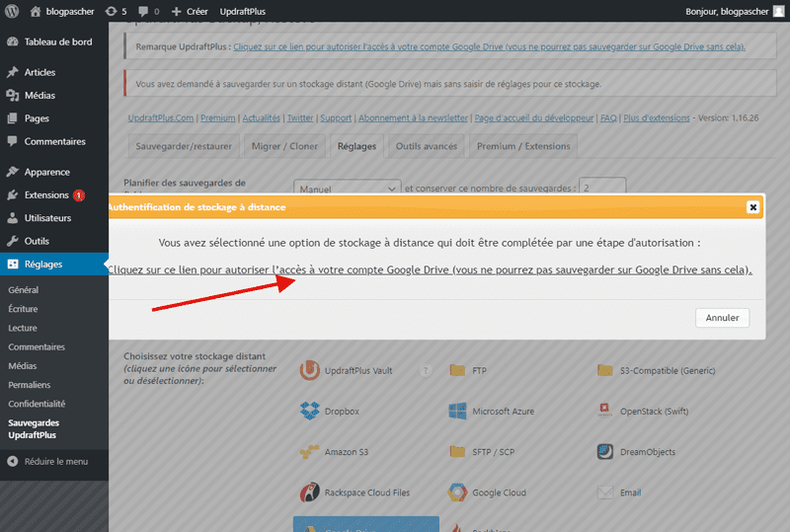Open Lecture settings submenu
The image size is (790, 532).
click(23, 328)
